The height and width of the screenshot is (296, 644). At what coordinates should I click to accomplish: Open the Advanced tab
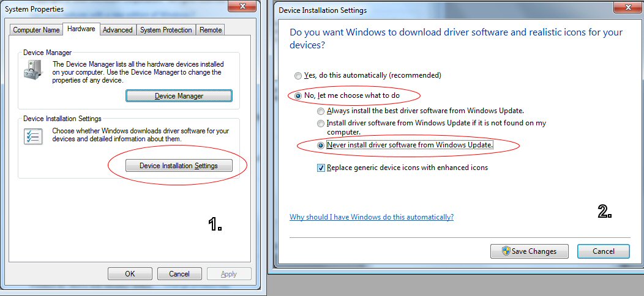(x=118, y=30)
